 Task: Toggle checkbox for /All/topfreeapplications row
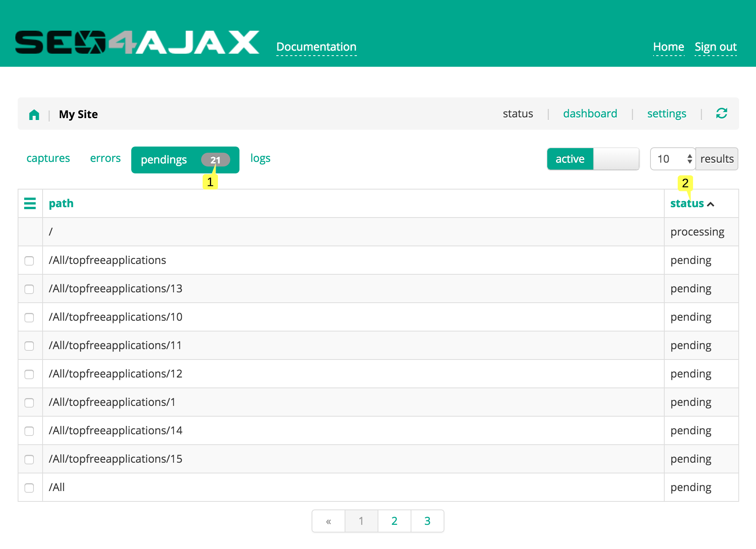point(31,260)
